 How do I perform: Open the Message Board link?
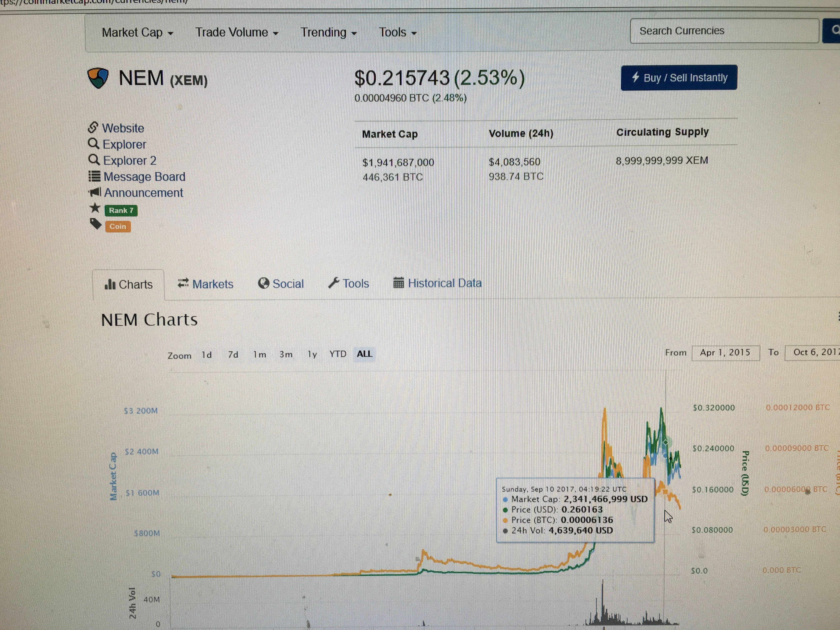pyautogui.click(x=144, y=177)
